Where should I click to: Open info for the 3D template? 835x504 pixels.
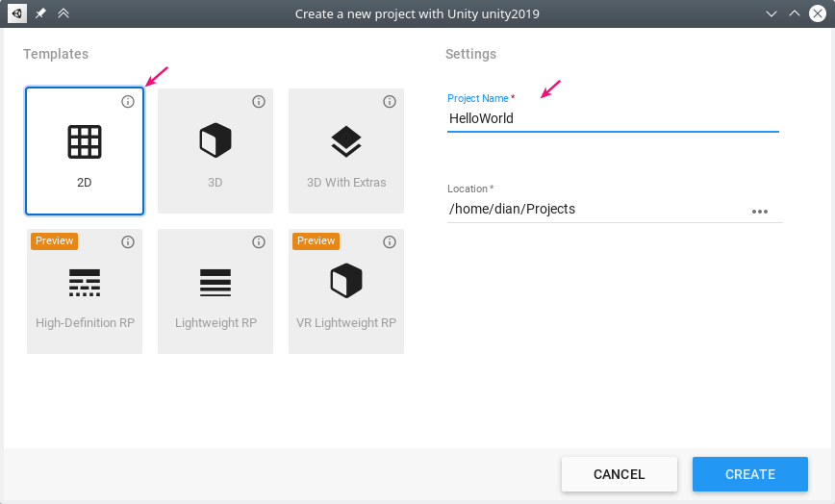point(259,102)
